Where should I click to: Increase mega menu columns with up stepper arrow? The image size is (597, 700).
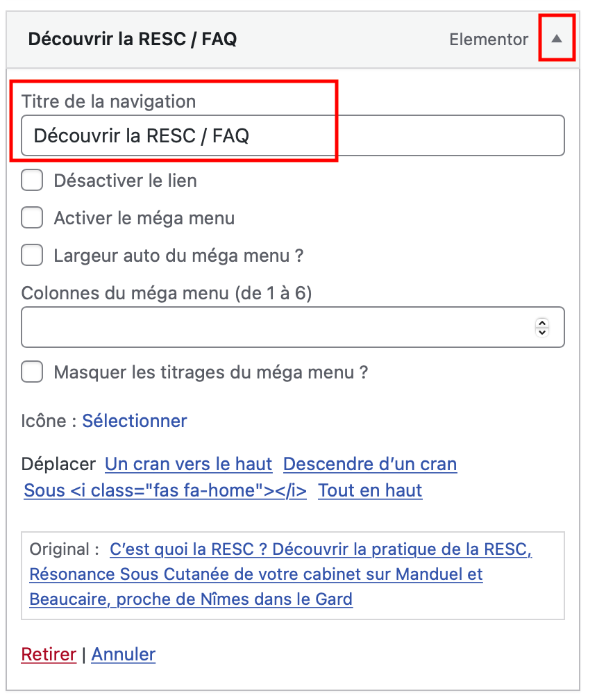pos(543,323)
